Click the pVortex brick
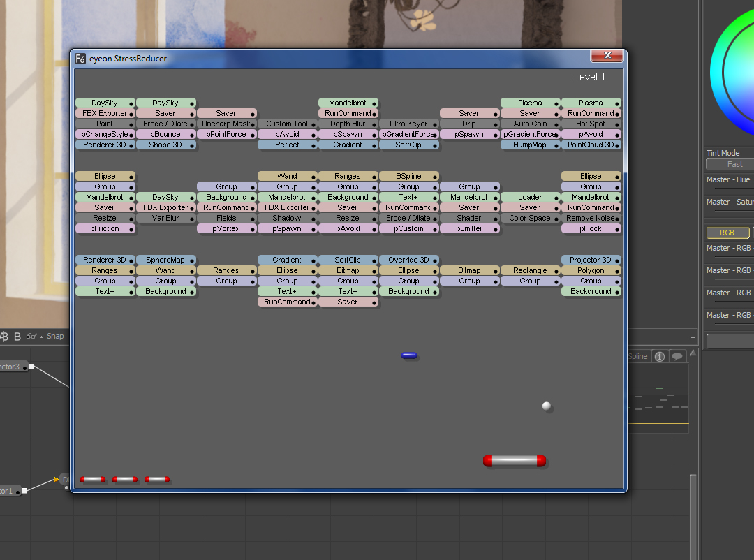The width and height of the screenshot is (754, 560). click(226, 229)
